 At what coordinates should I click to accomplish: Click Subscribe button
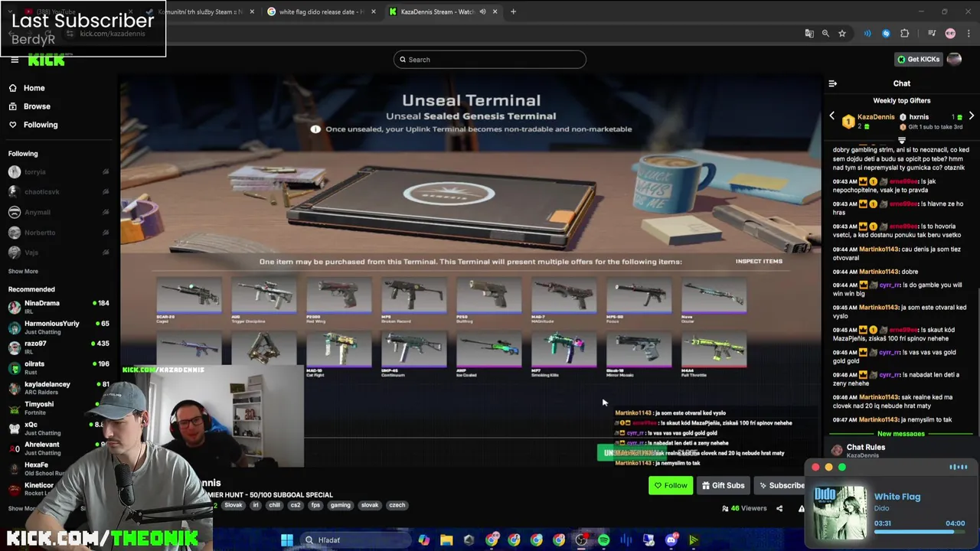click(x=781, y=485)
